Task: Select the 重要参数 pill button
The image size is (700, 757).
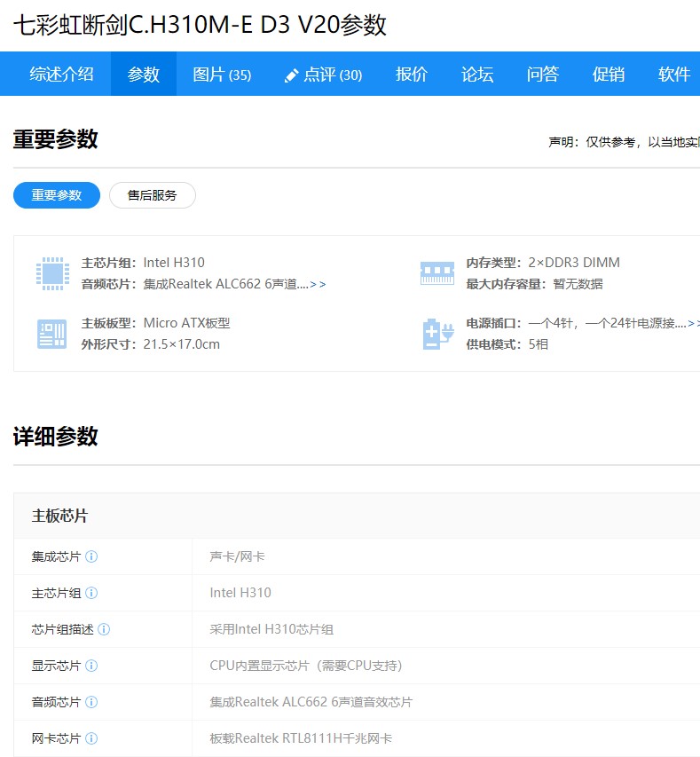Action: [x=57, y=195]
